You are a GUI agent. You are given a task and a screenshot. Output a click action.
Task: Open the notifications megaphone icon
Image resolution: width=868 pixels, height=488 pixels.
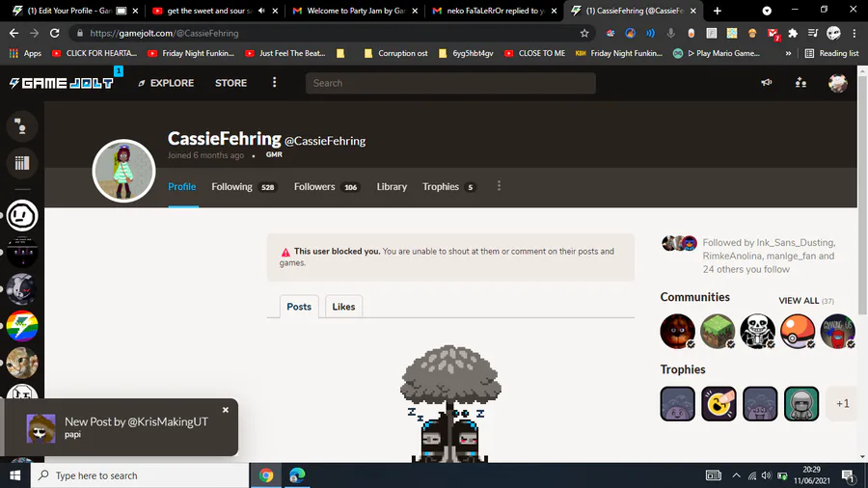766,82
